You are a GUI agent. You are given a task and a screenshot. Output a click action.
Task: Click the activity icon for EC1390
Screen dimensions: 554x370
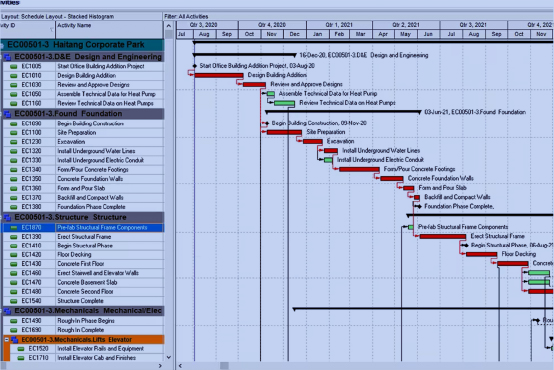pos(13,237)
